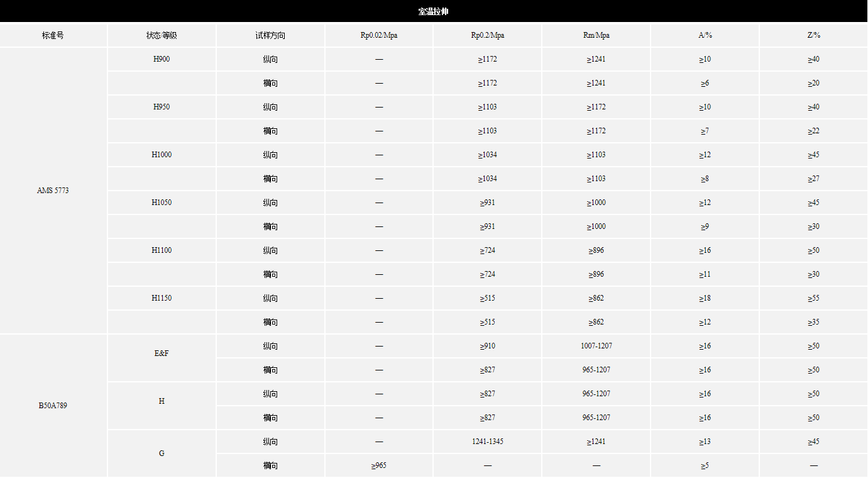Click the G grade cell
868x478 pixels.
click(x=162, y=453)
